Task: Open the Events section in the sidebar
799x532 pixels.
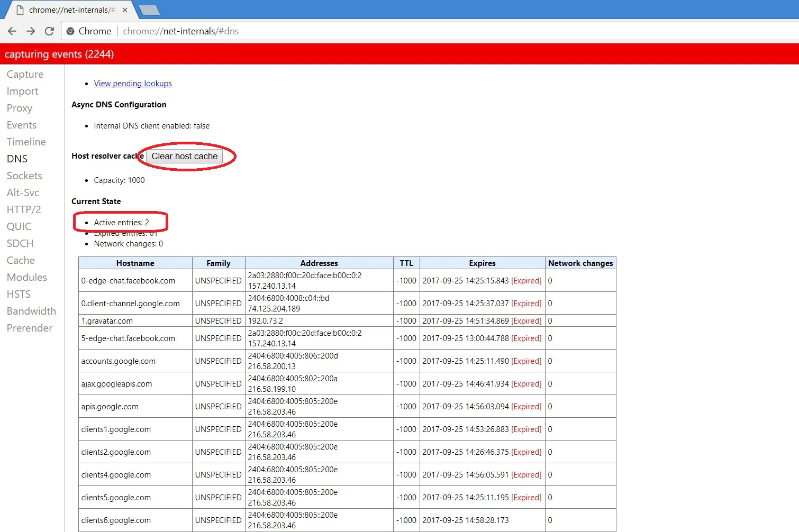Action: click(22, 125)
